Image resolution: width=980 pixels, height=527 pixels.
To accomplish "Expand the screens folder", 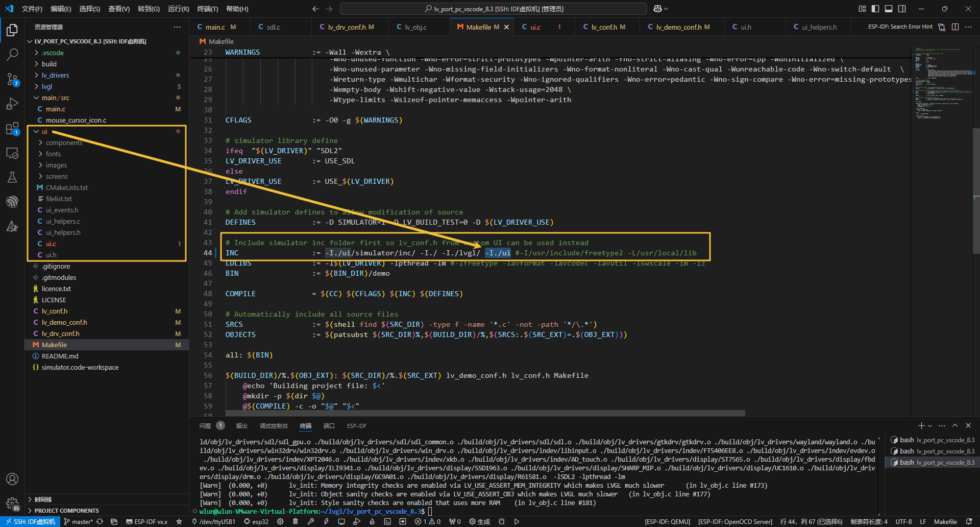I will pyautogui.click(x=106, y=176).
